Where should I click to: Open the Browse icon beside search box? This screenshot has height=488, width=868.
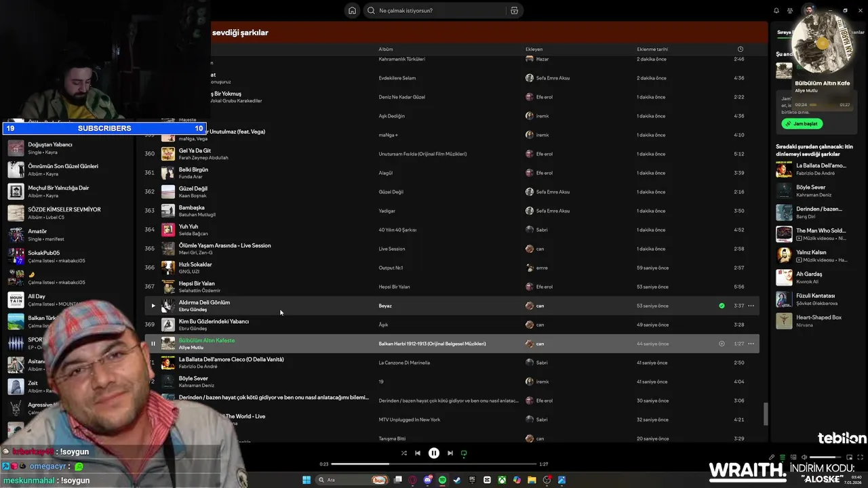514,10
